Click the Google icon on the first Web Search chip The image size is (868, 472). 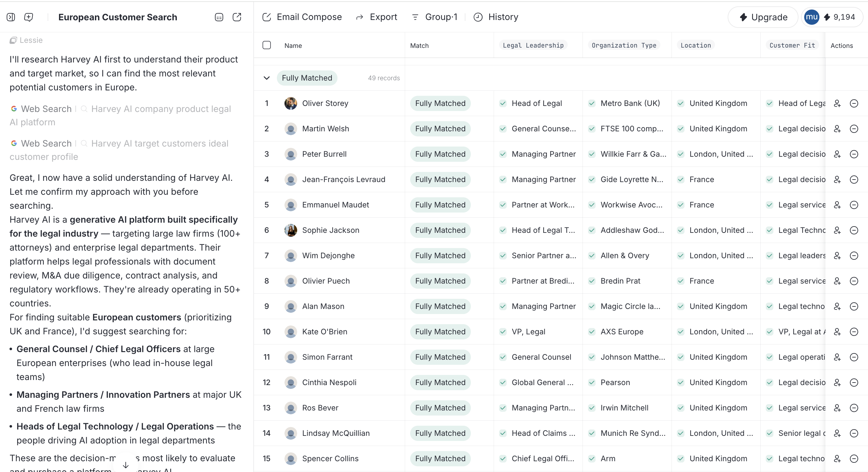pyautogui.click(x=13, y=109)
